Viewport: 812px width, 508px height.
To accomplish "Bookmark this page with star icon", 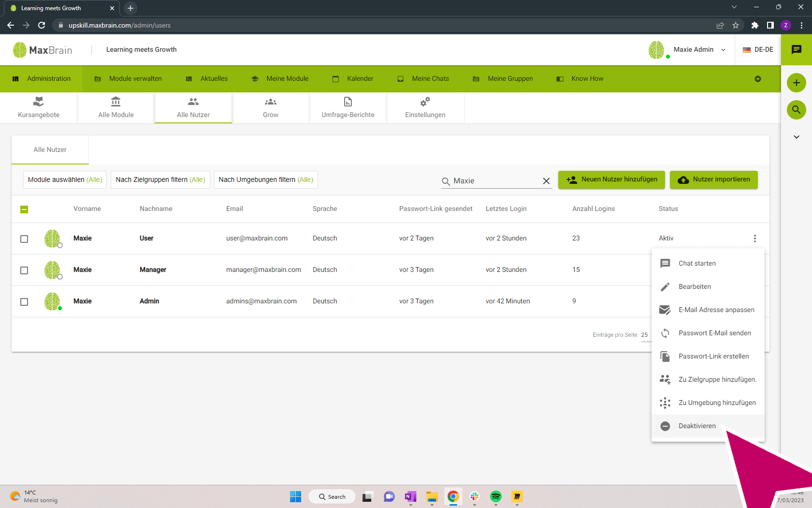I will pos(736,25).
